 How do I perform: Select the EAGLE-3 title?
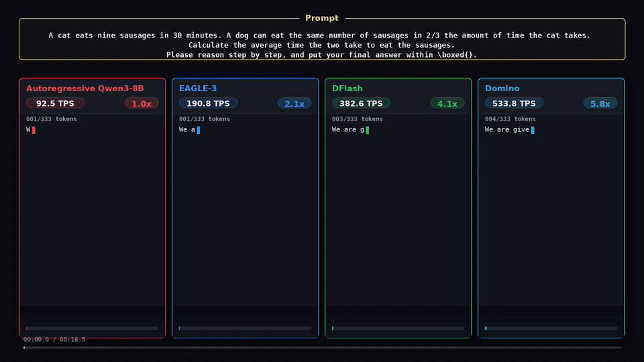point(198,88)
